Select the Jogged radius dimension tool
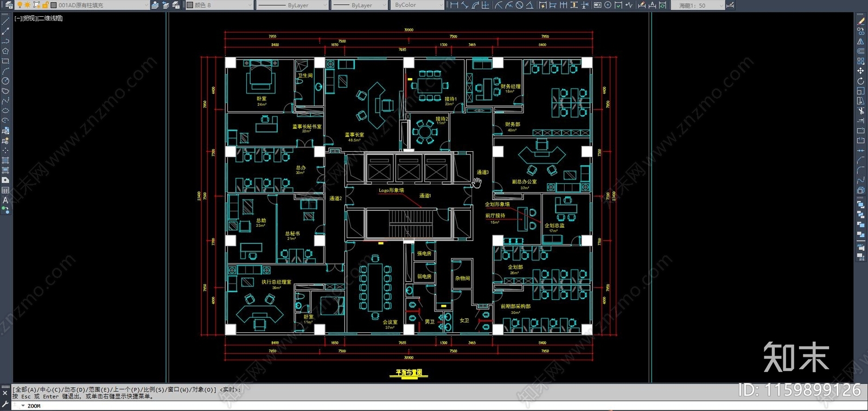This screenshot has height=411, width=868. [x=509, y=5]
